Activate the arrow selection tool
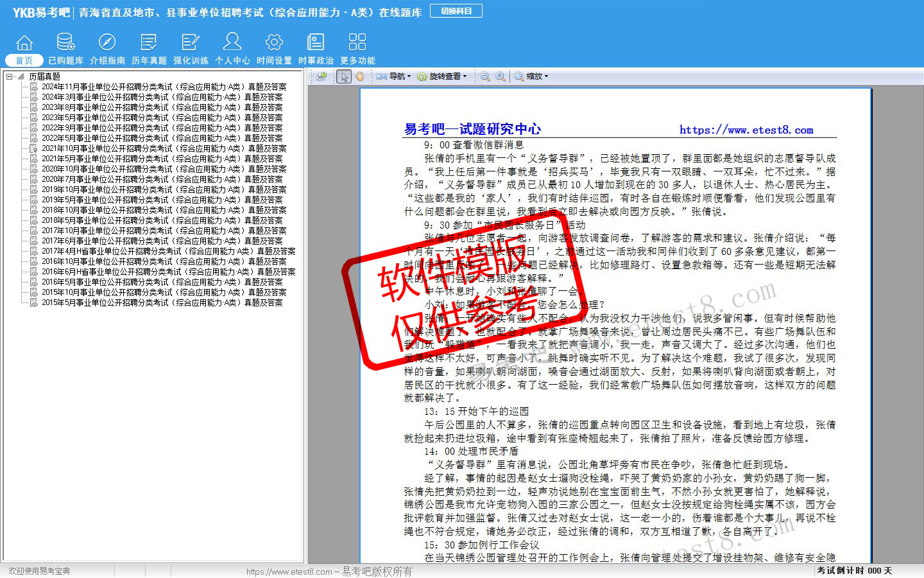 coord(344,76)
